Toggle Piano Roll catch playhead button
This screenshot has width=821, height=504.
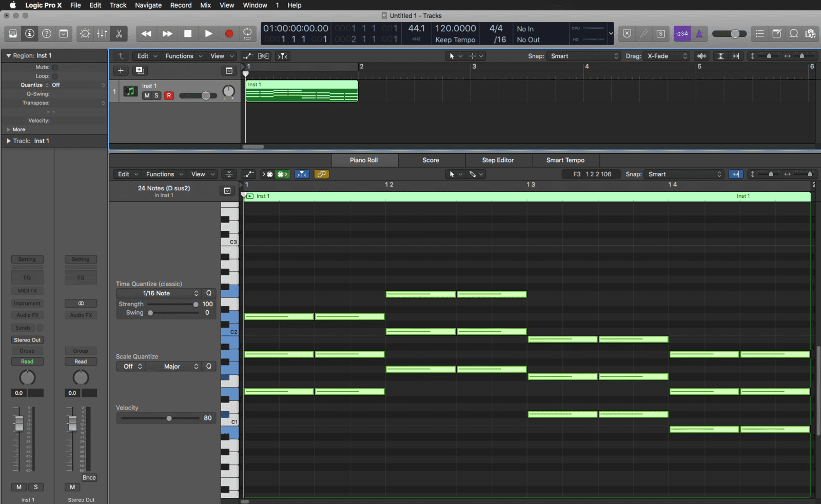pyautogui.click(x=302, y=174)
